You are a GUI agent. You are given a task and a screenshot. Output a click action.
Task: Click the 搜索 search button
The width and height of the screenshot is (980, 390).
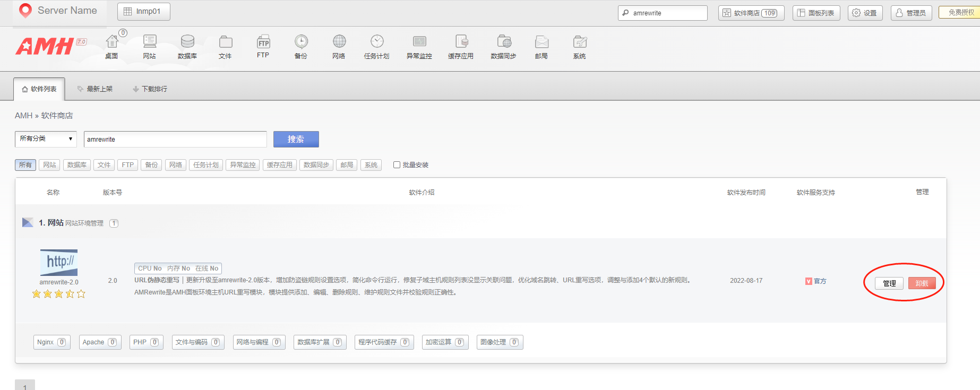point(296,139)
